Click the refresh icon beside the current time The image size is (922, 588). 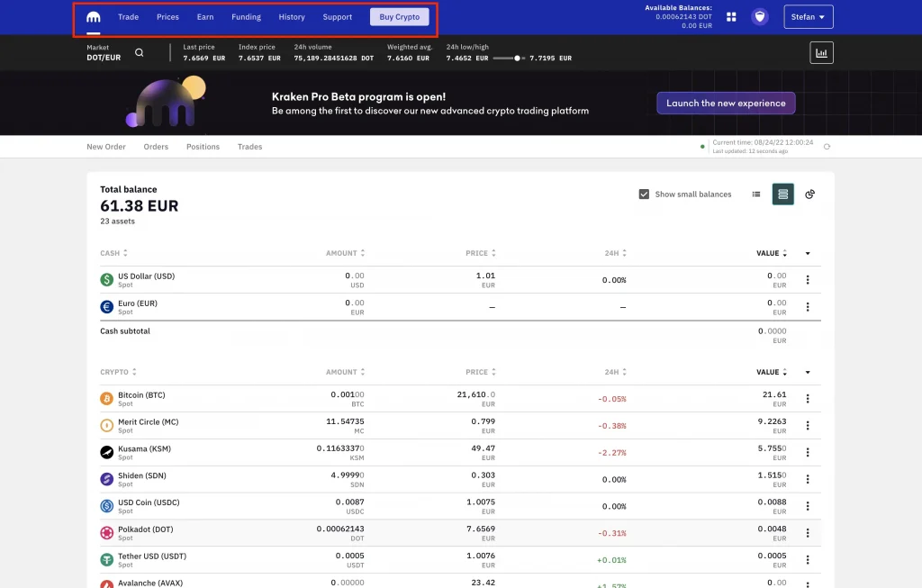click(827, 147)
